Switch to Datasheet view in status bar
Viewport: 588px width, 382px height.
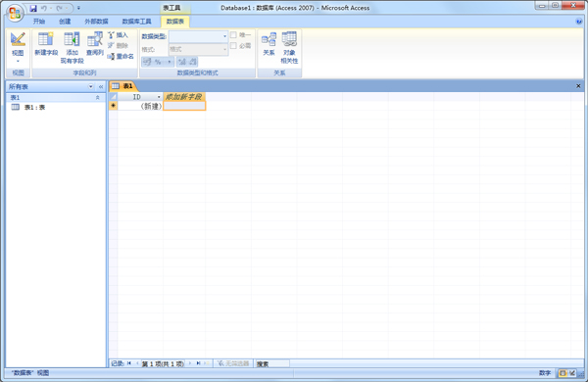click(563, 373)
